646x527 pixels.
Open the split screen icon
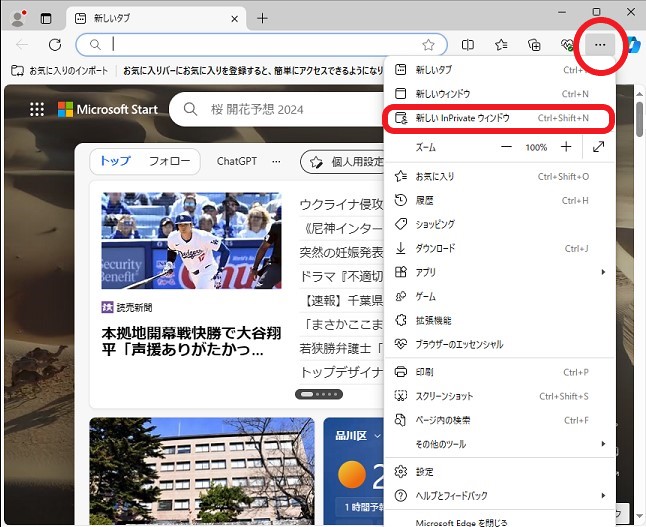[468, 45]
